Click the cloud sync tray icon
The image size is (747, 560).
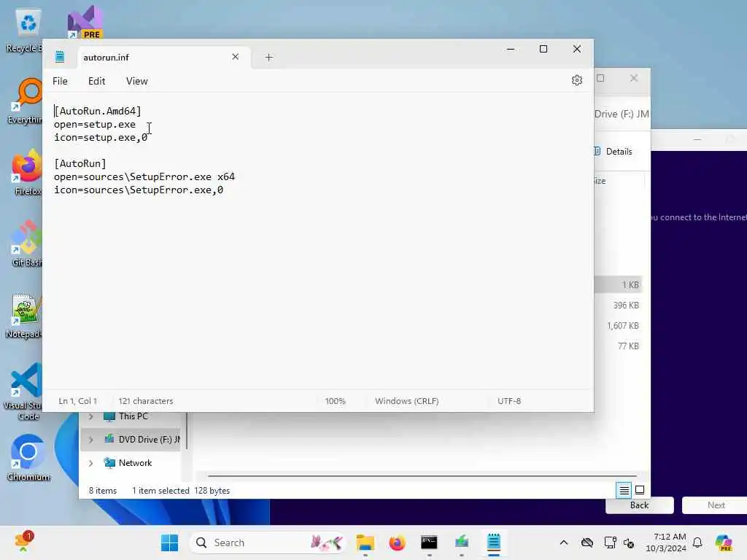point(587,542)
